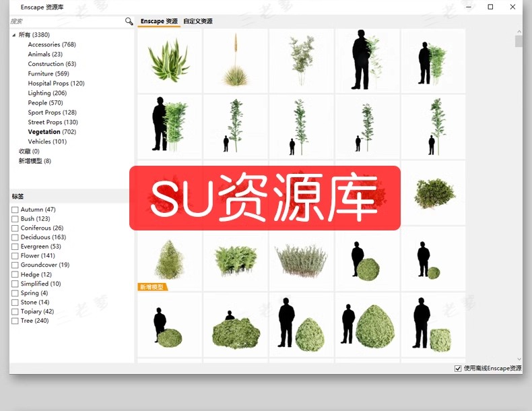Collapse the 所有 (3380) tree node
The image size is (532, 411).
(x=14, y=35)
